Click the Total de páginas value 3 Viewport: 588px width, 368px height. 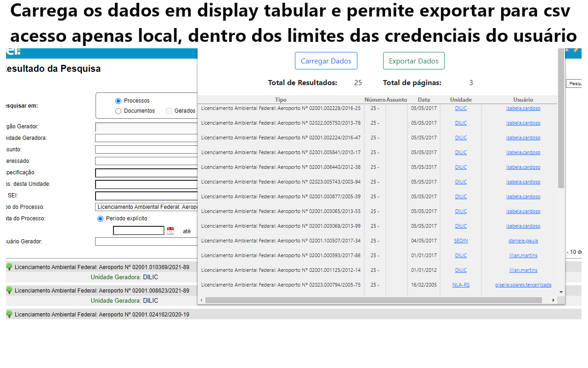coord(471,83)
